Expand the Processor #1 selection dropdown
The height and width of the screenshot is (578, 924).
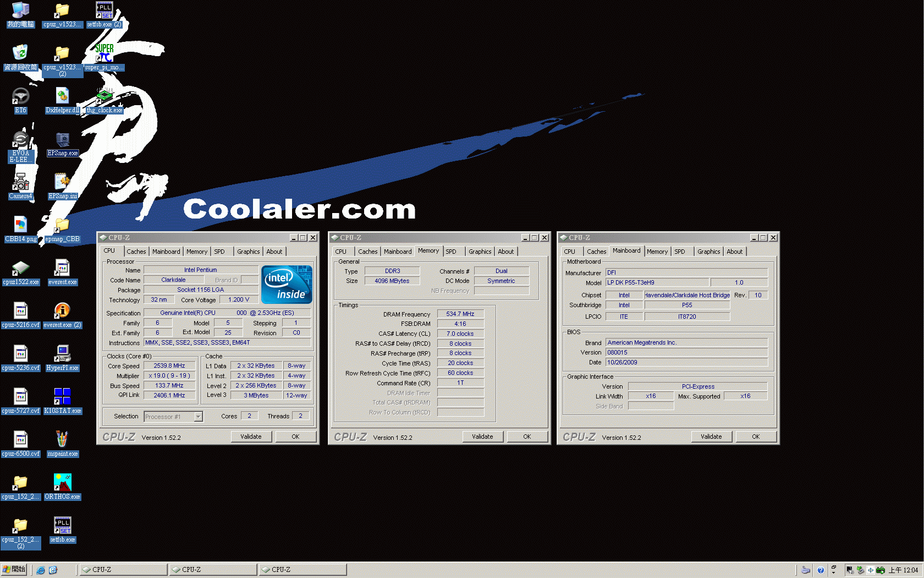click(198, 417)
